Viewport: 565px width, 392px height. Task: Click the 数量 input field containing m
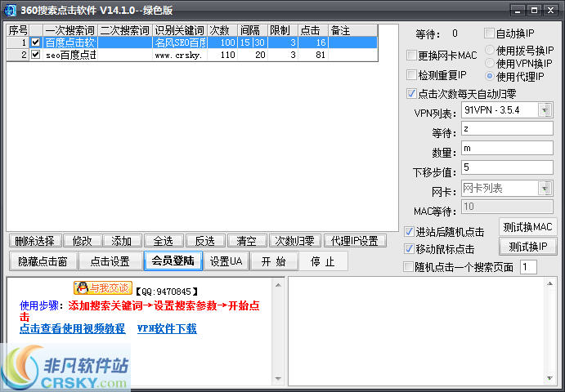[507, 148]
